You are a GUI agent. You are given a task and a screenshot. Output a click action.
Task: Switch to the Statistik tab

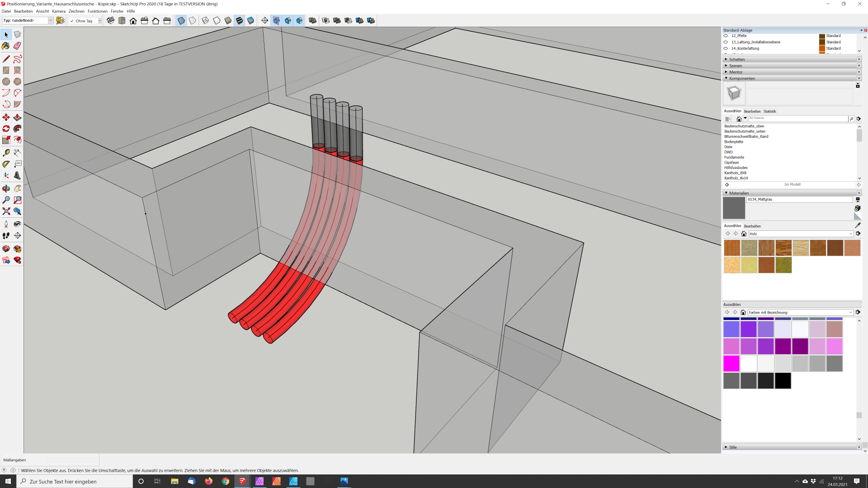pos(769,111)
